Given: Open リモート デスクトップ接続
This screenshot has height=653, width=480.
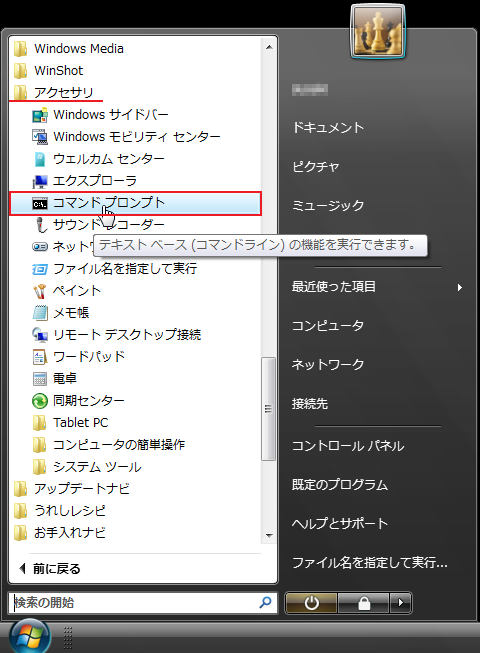Looking at the screenshot, I should pos(127,335).
